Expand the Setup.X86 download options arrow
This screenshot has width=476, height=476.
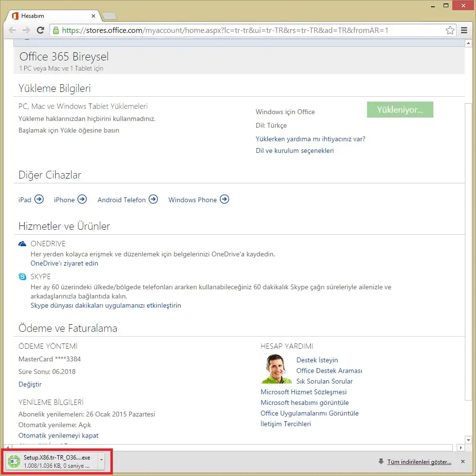101,461
